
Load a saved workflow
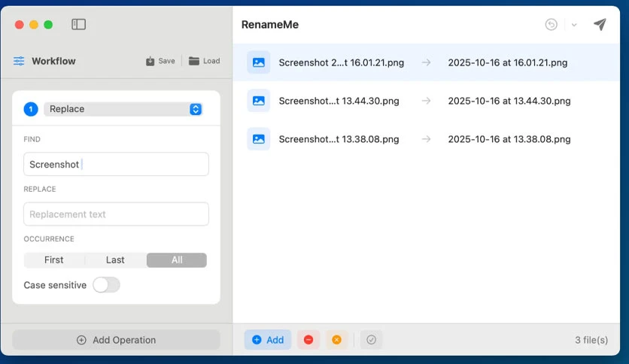[x=204, y=61]
